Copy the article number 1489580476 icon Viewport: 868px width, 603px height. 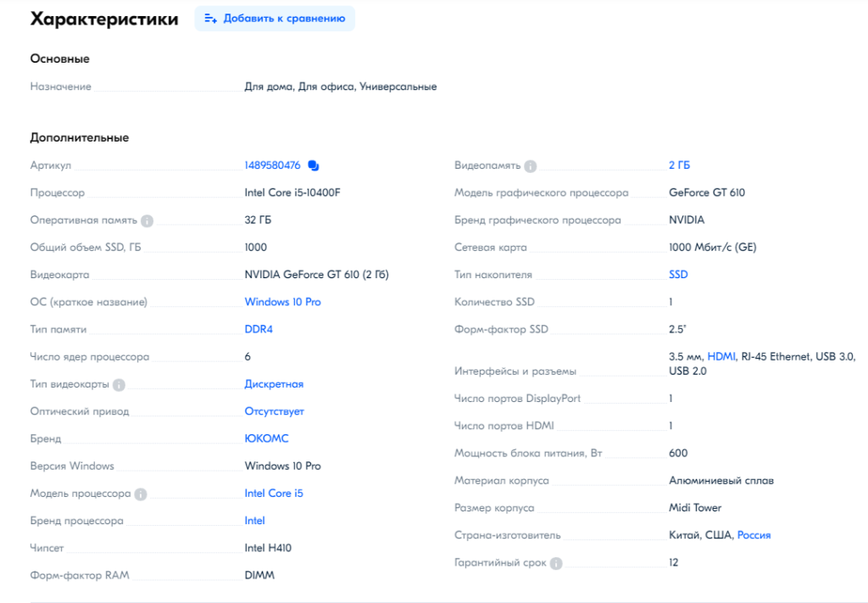[x=314, y=165]
